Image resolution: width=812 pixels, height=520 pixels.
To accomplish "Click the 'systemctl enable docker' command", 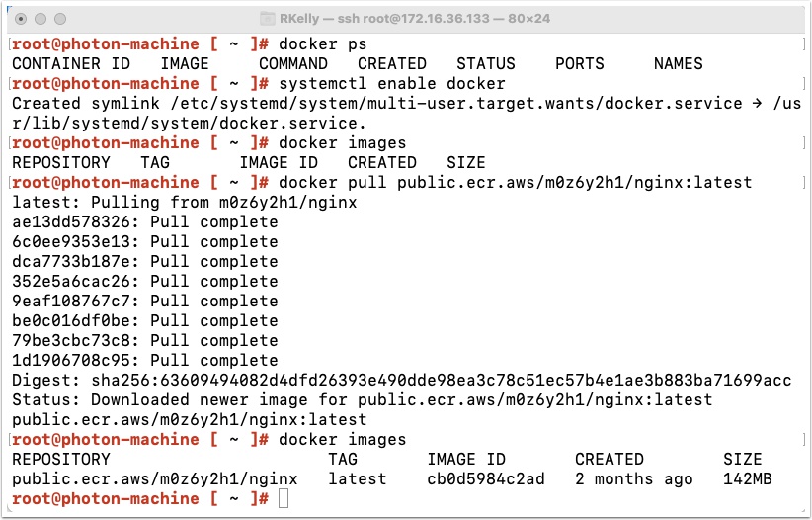I will (x=392, y=83).
